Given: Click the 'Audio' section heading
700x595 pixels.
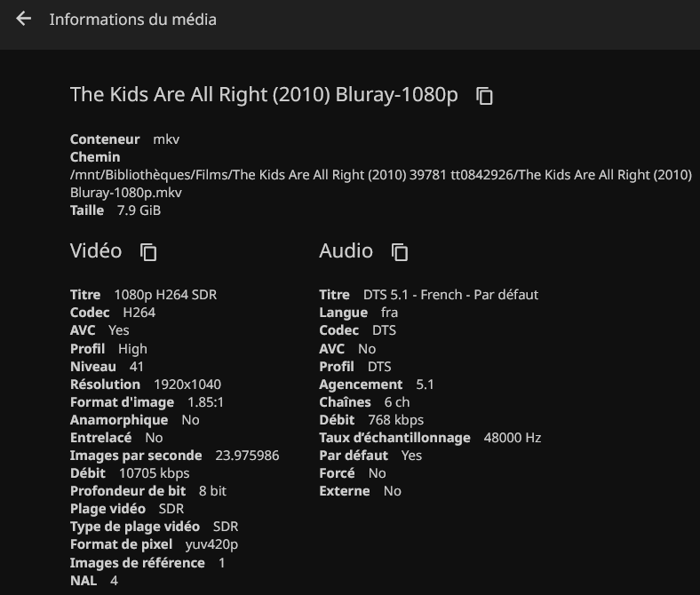Looking at the screenshot, I should pyautogui.click(x=346, y=251).
